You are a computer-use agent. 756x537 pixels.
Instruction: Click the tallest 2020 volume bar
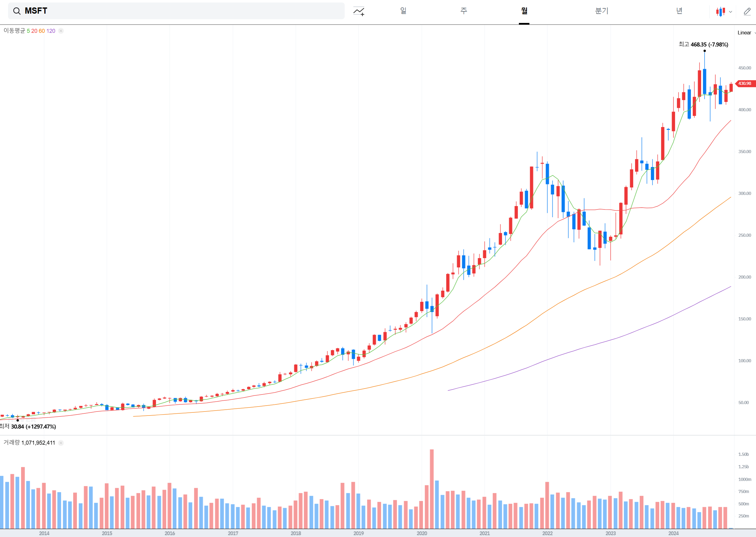[431, 489]
